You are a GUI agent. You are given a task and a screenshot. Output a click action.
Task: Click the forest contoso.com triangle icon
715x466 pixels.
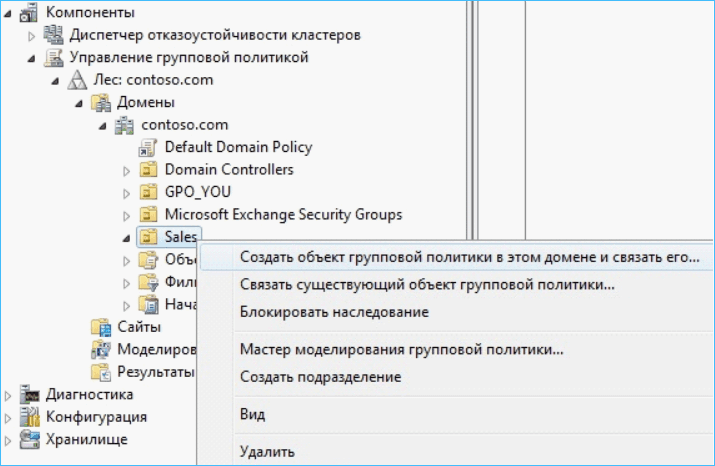(x=77, y=80)
